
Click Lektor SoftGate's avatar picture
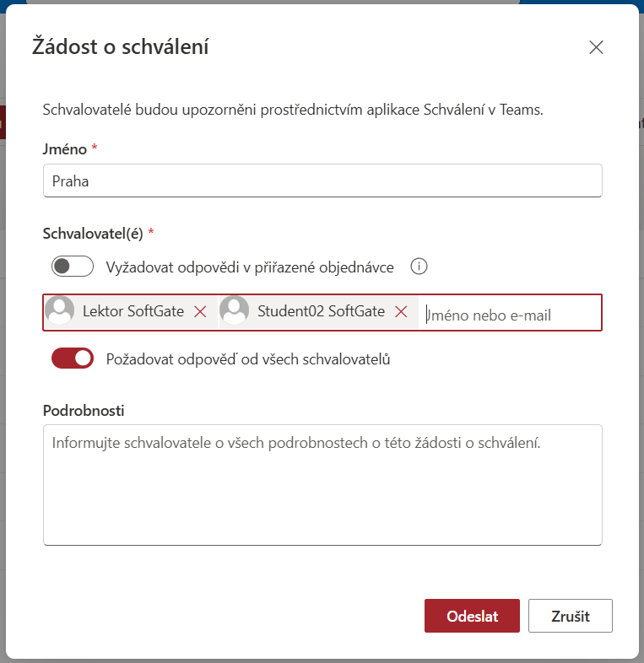tap(59, 311)
